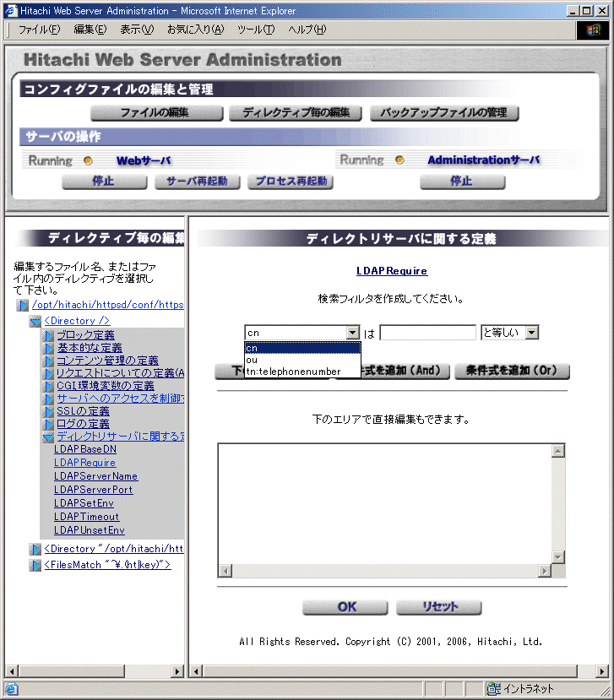Click the status bar page icon
Image resolution: width=614 pixels, height=700 pixels.
(11, 689)
